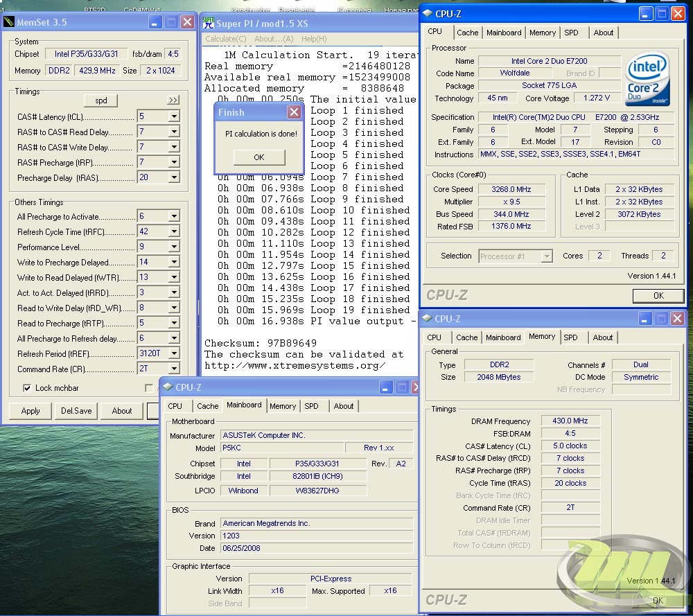Open the Processor #1 selection dropdown
The image size is (693, 616).
point(547,256)
